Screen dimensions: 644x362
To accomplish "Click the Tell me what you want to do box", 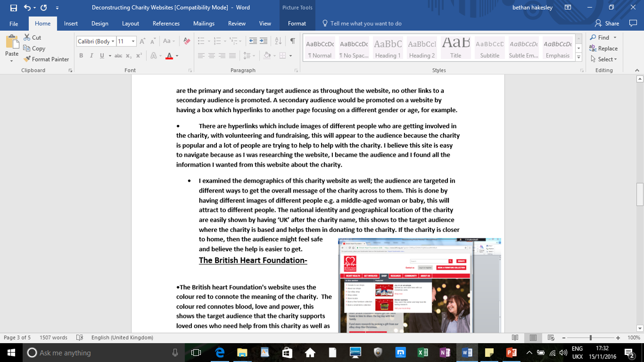I will pos(362,23).
